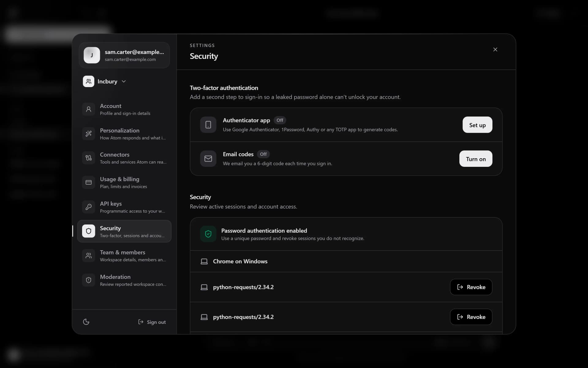
Task: Click the Password authentication enabled heading
Action: 264,231
